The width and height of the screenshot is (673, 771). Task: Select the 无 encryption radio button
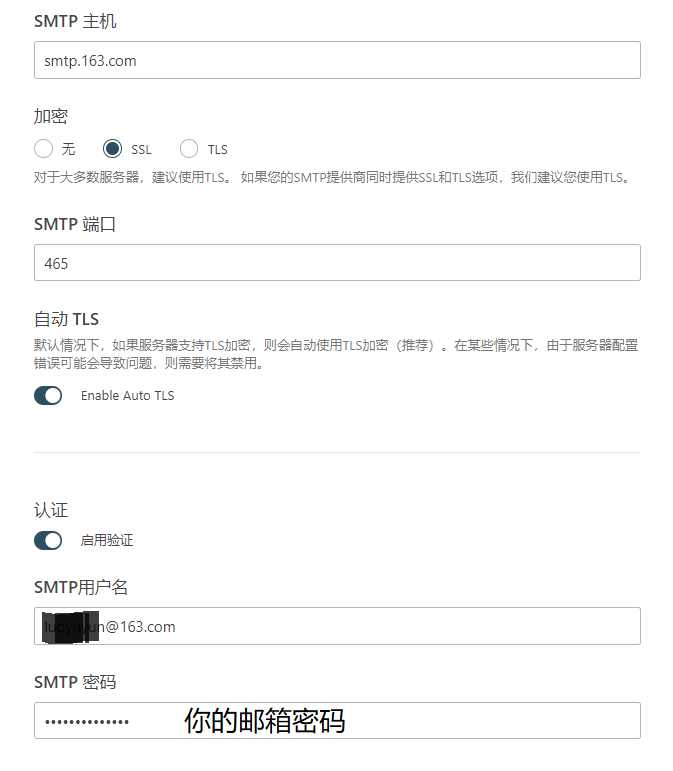click(43, 148)
